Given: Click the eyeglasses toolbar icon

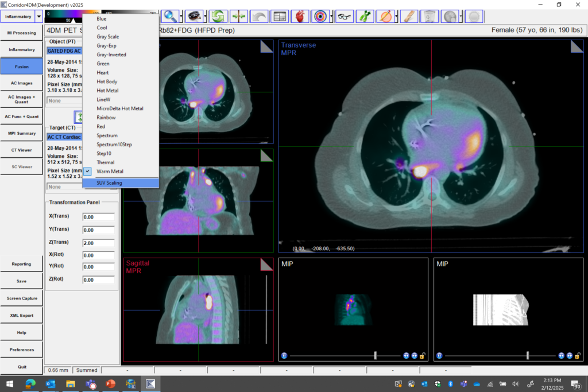Looking at the screenshot, I should coord(344,16).
